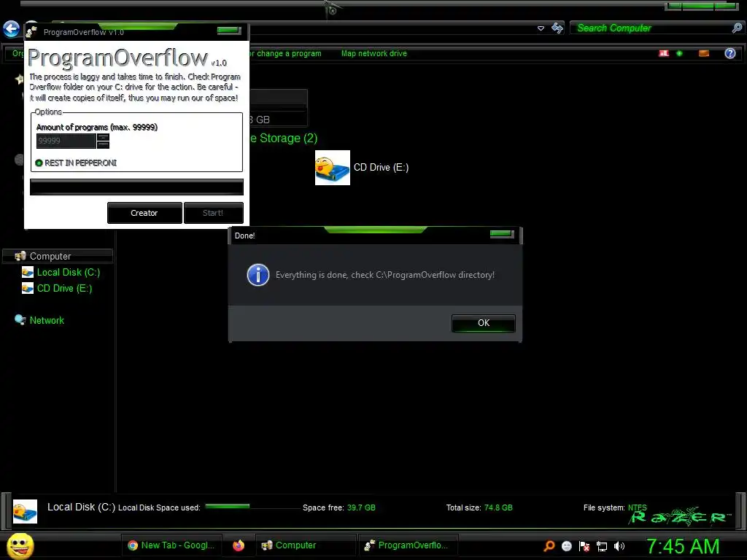Click the 39.7 GB space free value
Screen dimensions: 747x560
click(361, 507)
